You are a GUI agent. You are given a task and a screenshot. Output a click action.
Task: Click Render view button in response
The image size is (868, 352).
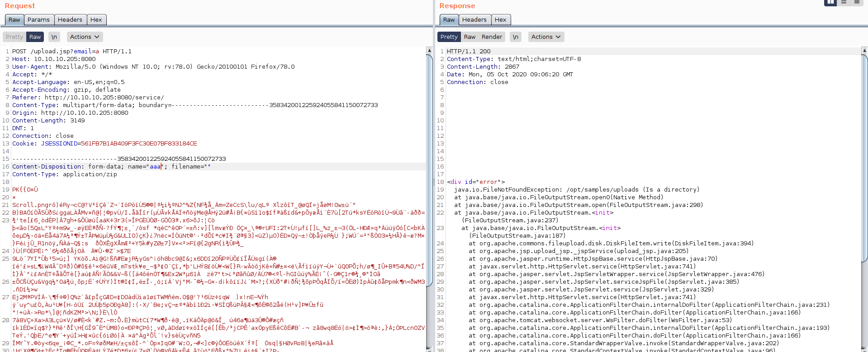click(x=492, y=37)
